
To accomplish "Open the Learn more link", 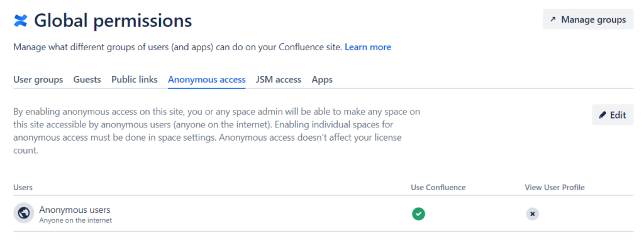I will click(x=367, y=47).
